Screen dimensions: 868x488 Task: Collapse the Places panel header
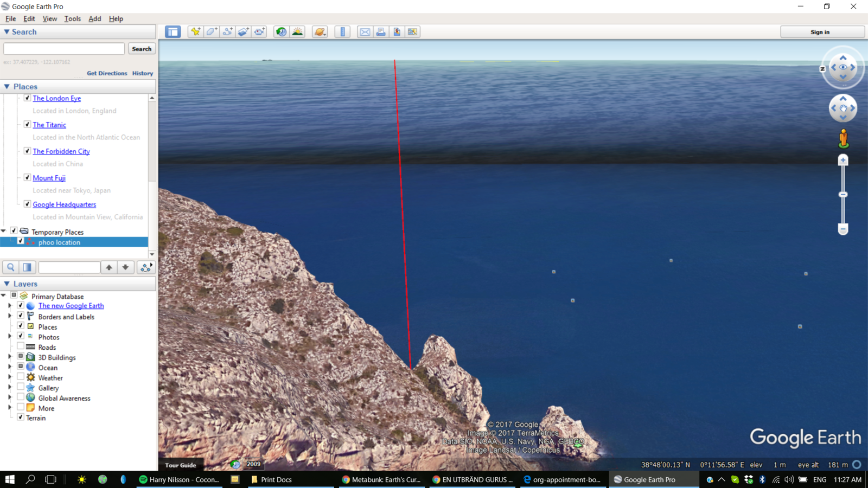(7, 87)
